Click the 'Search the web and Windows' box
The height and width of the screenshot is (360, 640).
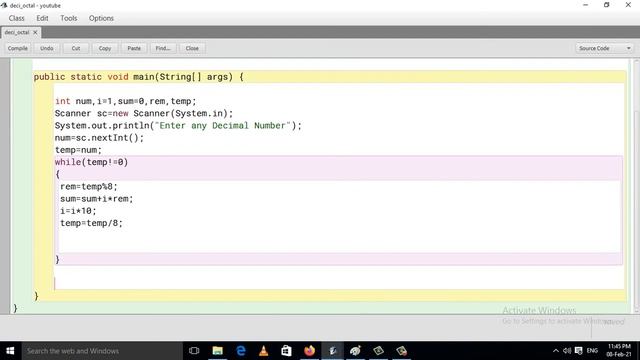click(102, 351)
